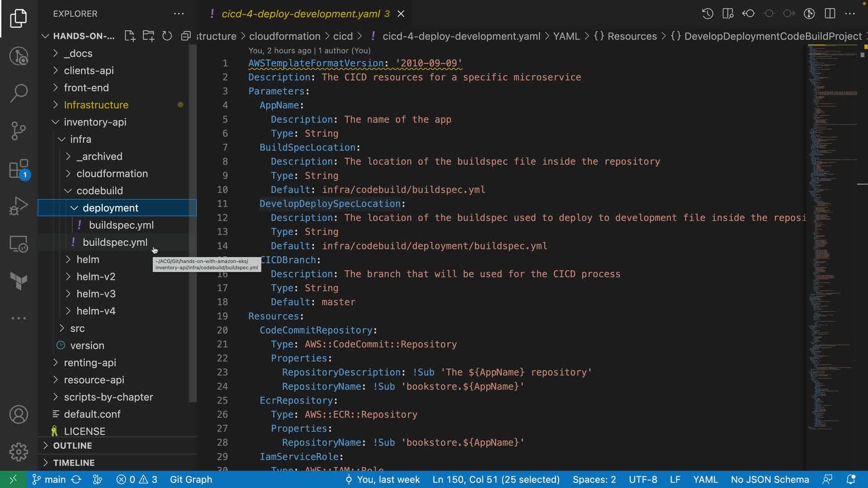Click the New File icon in explorer

pyautogui.click(x=130, y=36)
